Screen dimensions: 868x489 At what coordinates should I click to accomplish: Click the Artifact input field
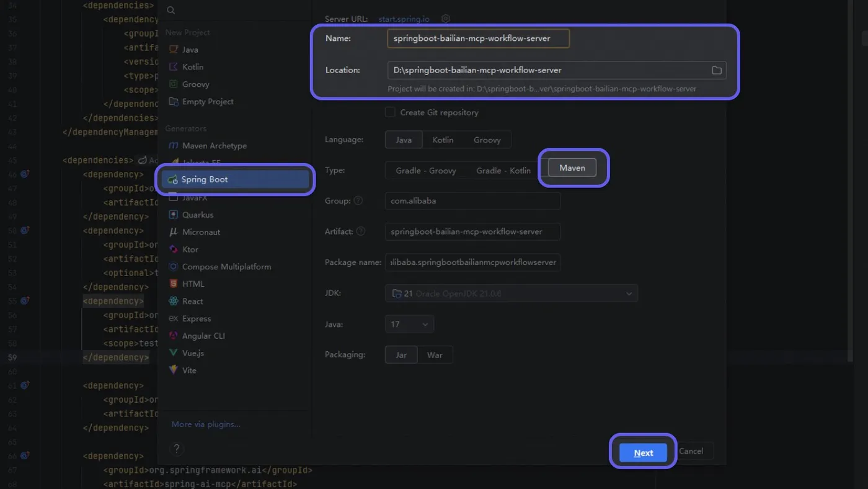point(472,231)
